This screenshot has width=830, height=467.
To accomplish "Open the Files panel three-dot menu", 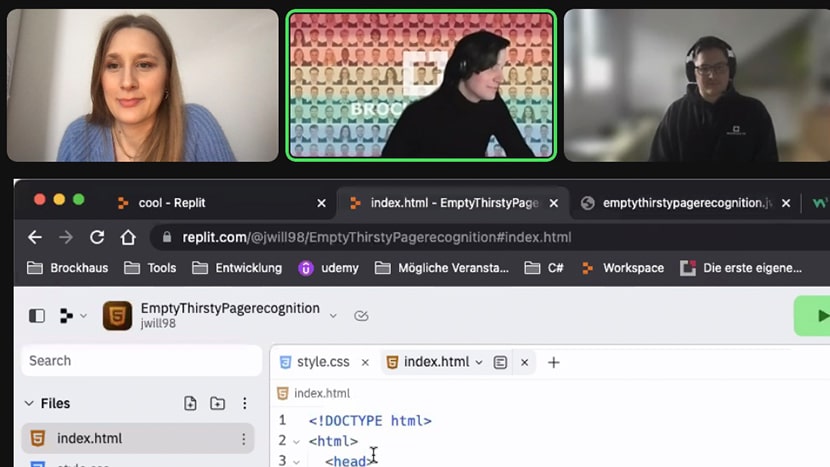I will pyautogui.click(x=245, y=403).
